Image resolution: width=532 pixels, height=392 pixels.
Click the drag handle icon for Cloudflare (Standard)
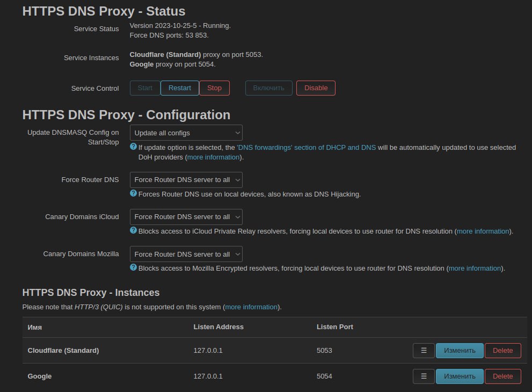[x=424, y=351]
